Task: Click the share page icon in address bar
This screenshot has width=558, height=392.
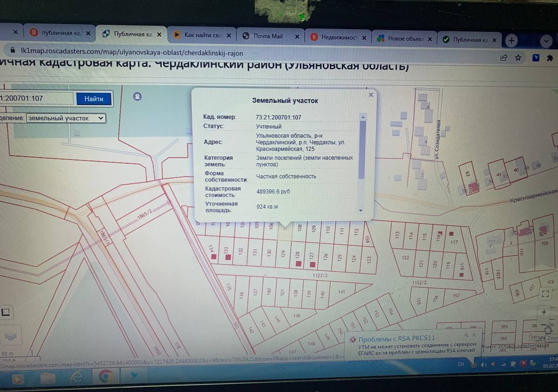Action: 504,57
